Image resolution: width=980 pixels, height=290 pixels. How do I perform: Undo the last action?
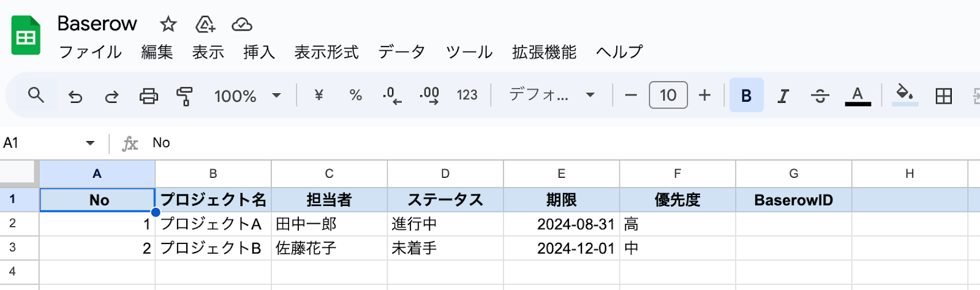[75, 96]
